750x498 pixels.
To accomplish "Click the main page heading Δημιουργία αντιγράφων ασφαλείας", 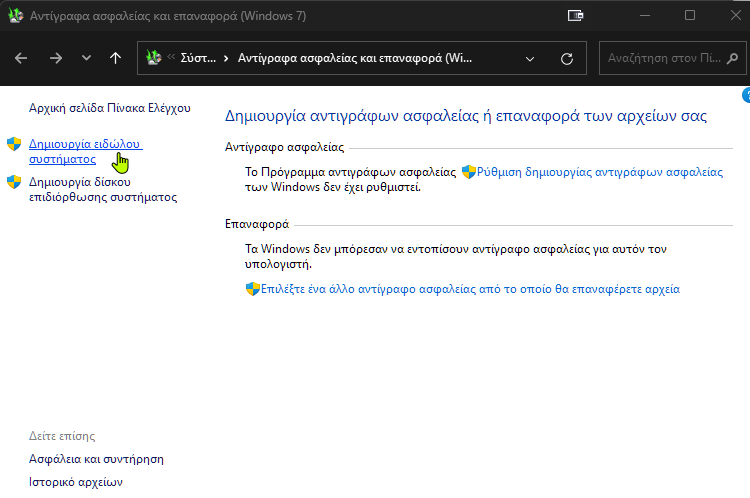I will pyautogui.click(x=466, y=116).
